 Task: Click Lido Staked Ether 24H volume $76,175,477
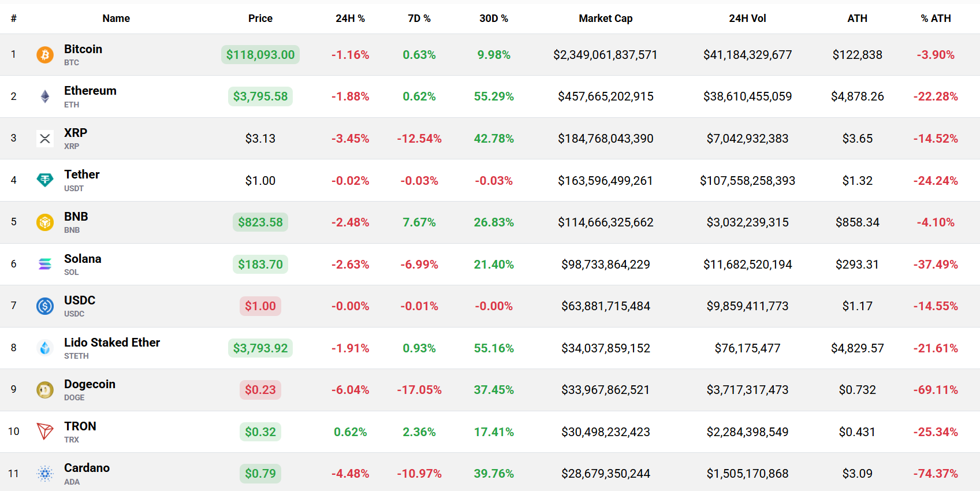(x=747, y=348)
